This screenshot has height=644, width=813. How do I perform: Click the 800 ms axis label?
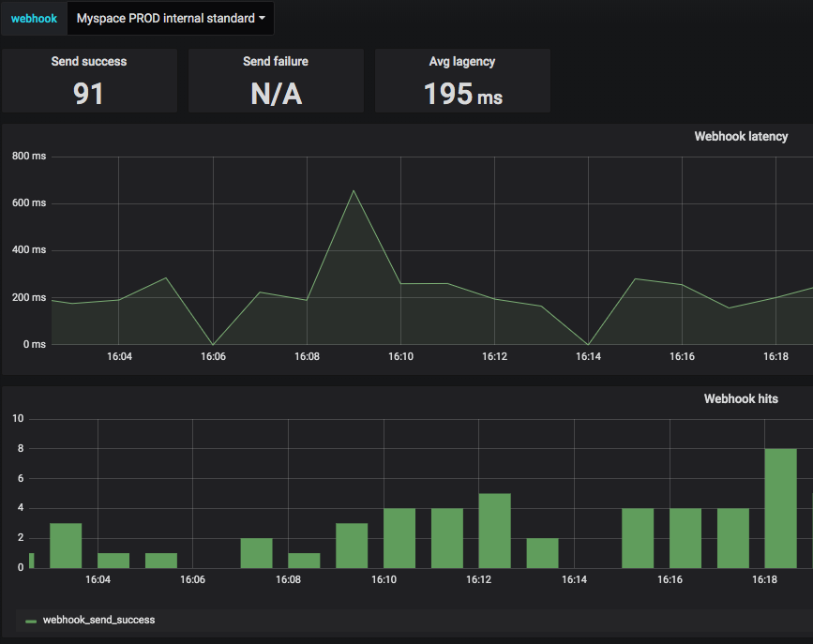(x=29, y=156)
